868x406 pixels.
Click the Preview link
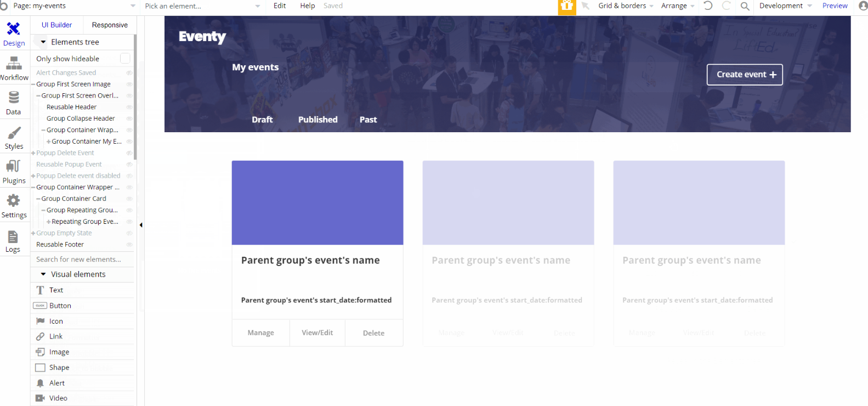point(835,6)
